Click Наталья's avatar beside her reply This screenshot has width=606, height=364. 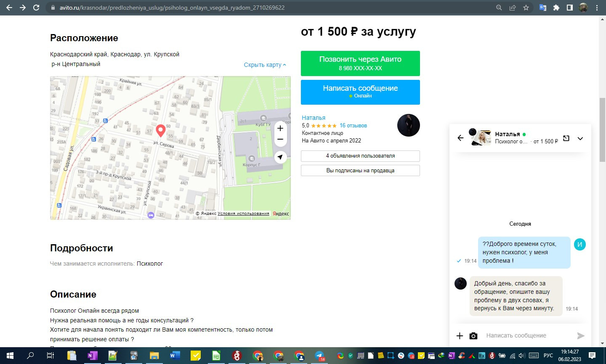460,283
